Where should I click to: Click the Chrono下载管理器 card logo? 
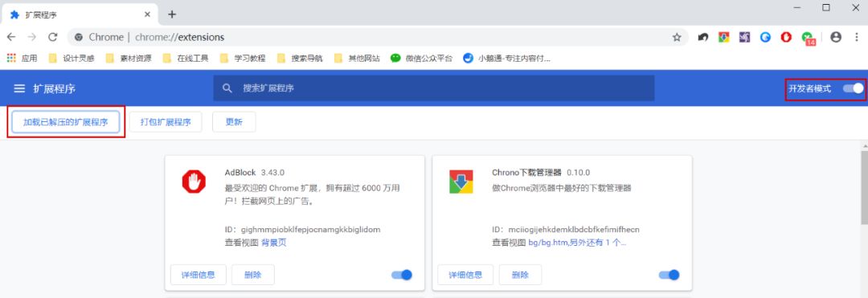(461, 182)
